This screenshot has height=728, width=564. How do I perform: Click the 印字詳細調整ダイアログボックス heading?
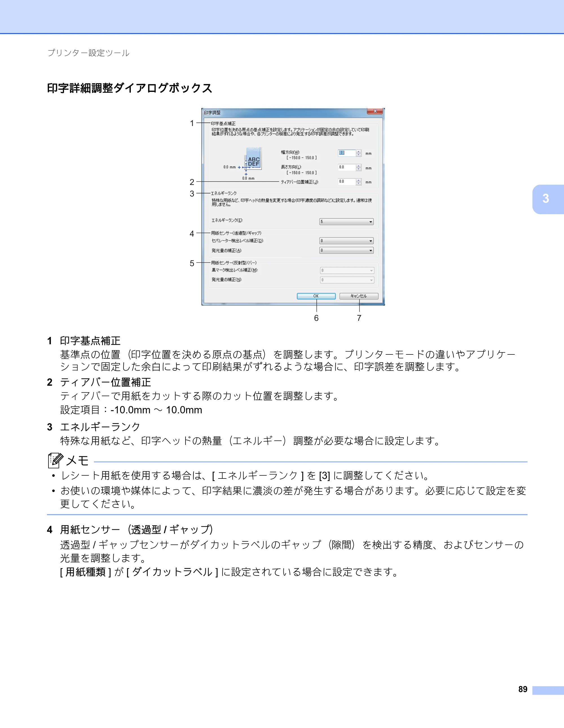point(129,88)
